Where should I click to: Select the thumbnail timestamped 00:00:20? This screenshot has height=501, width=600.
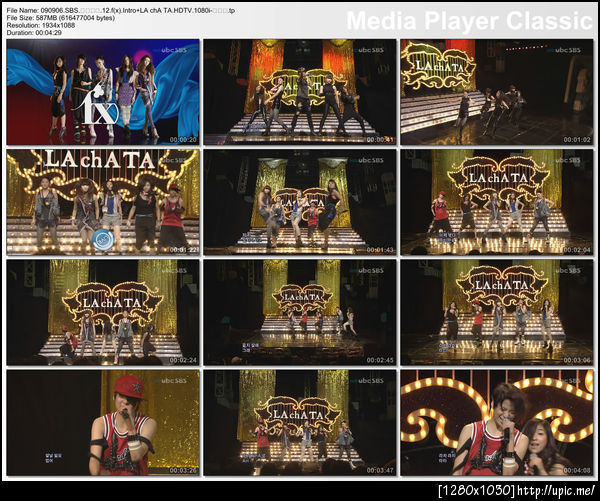click(103, 92)
